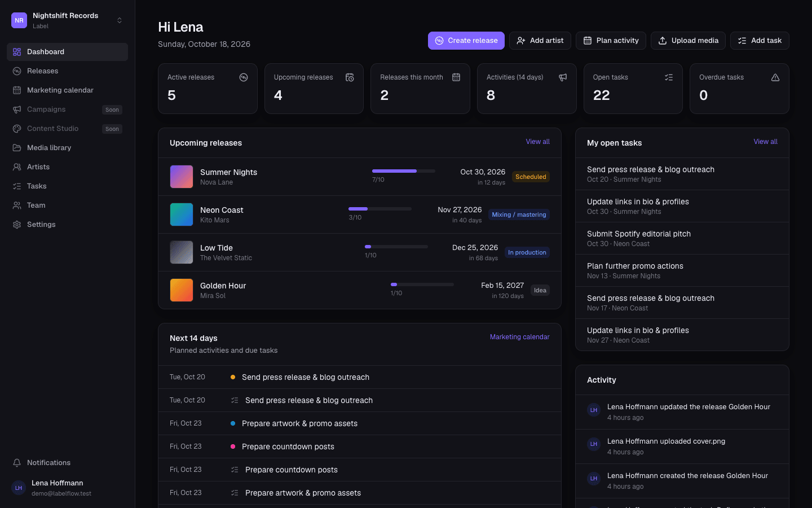The image size is (812, 508).
Task: Click the Mixing / mastering status badge
Action: [519, 214]
